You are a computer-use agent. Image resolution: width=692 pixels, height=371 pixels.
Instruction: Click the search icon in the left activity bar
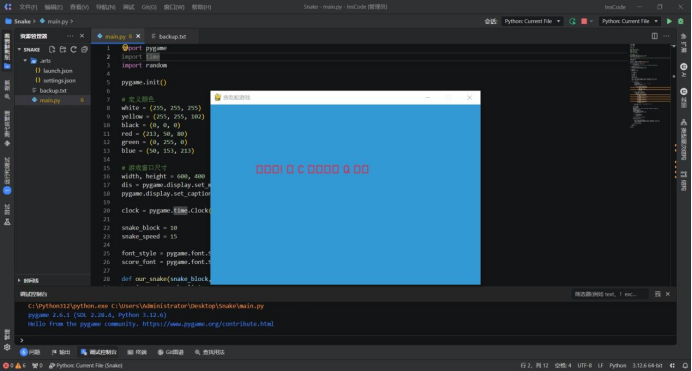pyautogui.click(x=7, y=96)
